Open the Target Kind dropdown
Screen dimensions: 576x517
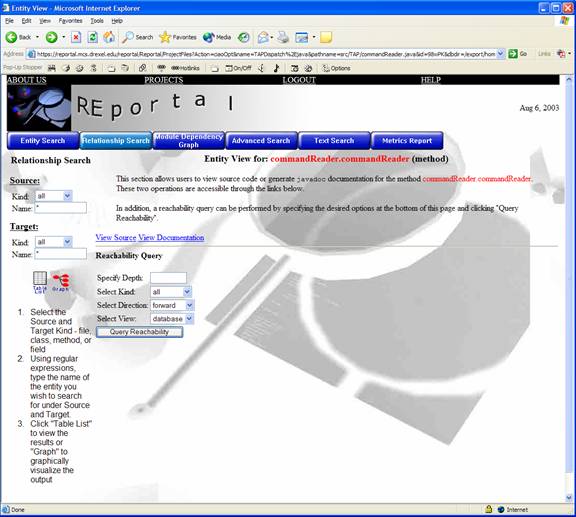point(54,242)
